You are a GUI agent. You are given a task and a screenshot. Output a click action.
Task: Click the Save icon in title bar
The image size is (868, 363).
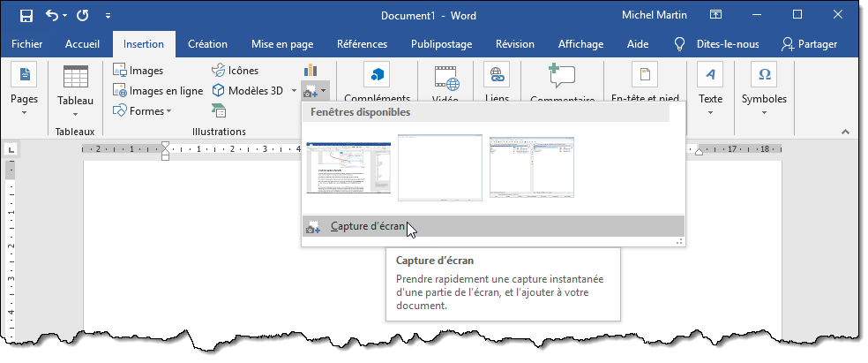(26, 16)
